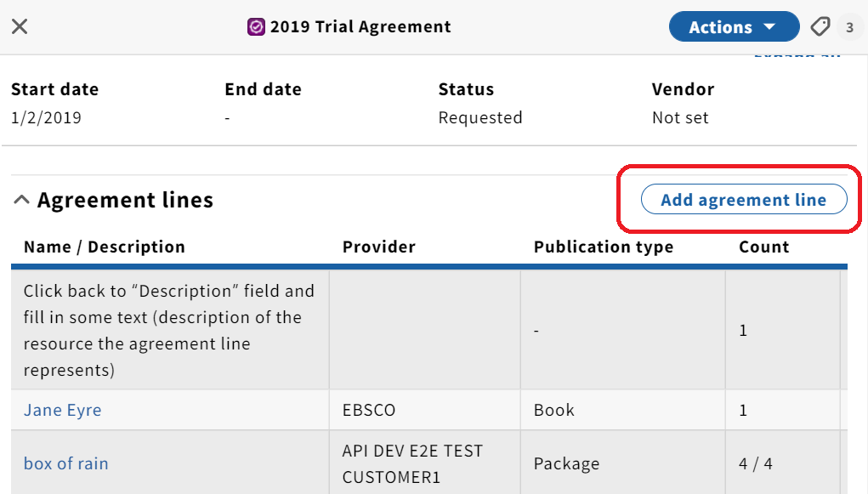Open the box of rain link

coord(65,463)
